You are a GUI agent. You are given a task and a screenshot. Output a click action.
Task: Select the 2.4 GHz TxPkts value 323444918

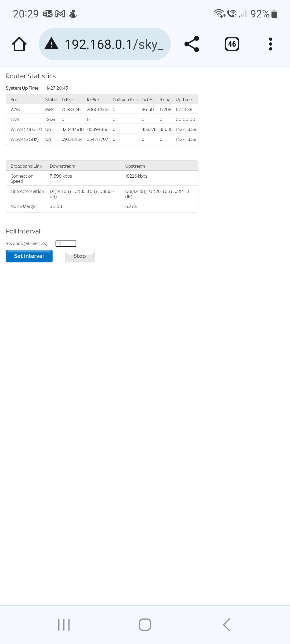(73, 129)
